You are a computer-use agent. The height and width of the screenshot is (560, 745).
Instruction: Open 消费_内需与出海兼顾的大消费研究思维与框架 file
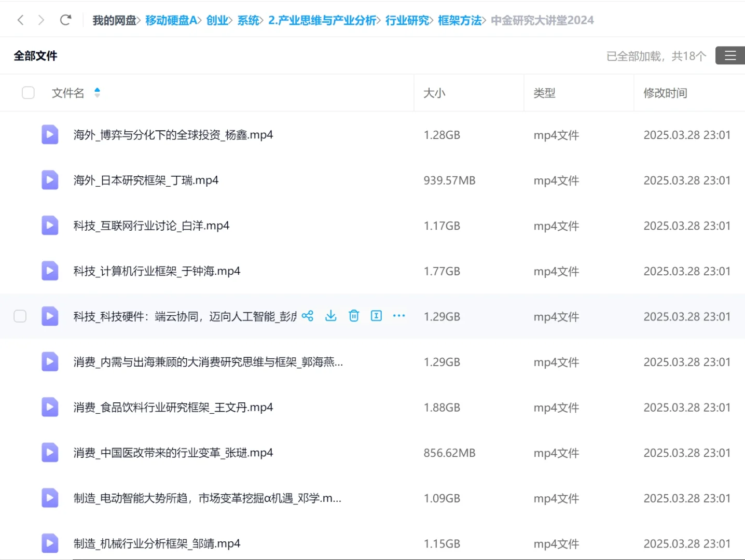click(208, 362)
